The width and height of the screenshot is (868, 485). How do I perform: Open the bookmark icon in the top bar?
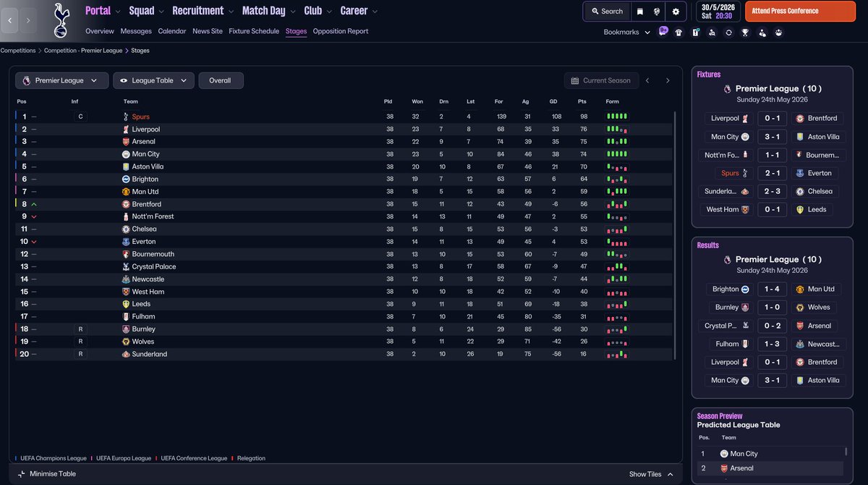(639, 12)
